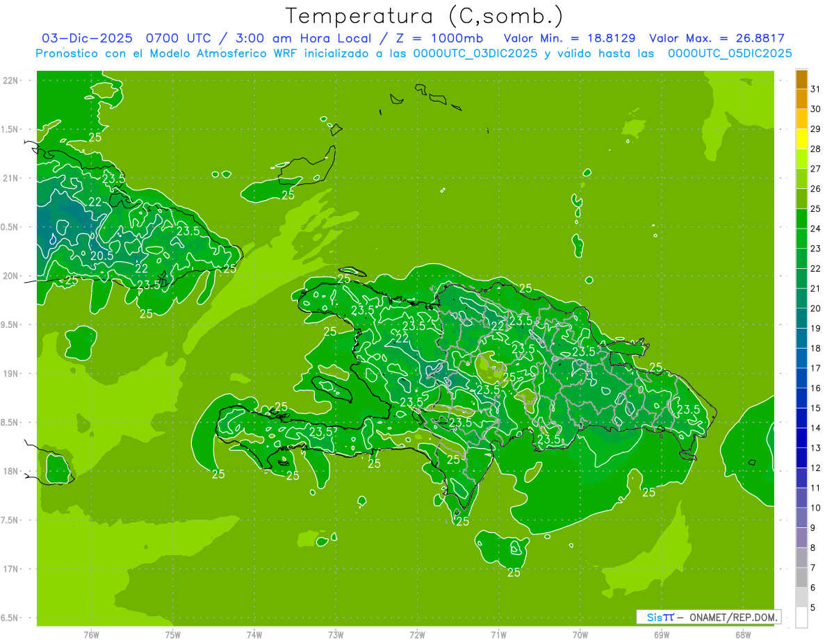Click the '70W' longitude axis label

pos(580,634)
